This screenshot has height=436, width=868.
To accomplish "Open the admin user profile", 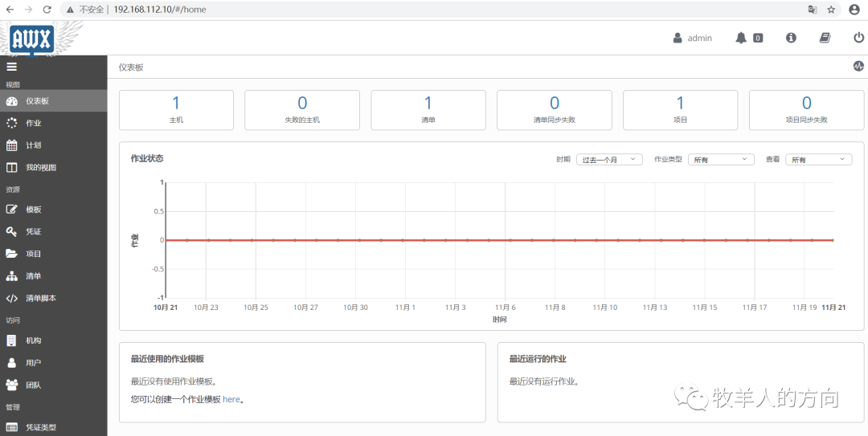I will click(x=692, y=39).
